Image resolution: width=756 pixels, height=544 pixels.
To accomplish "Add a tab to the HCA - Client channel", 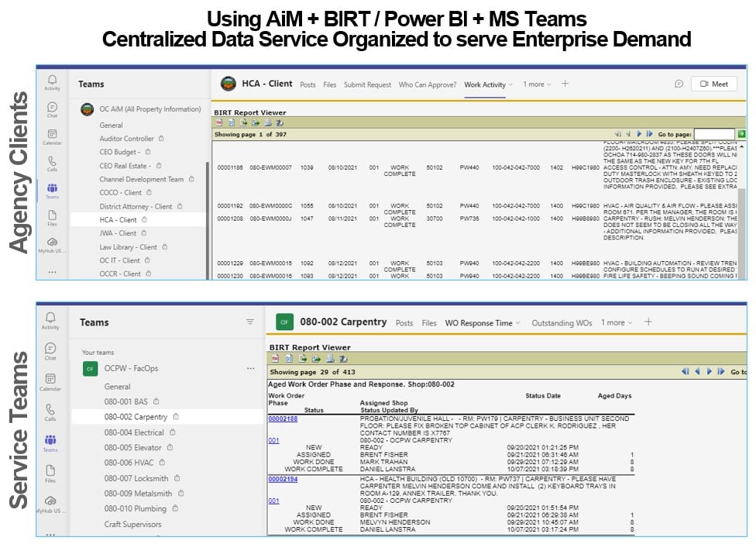I will [x=565, y=84].
